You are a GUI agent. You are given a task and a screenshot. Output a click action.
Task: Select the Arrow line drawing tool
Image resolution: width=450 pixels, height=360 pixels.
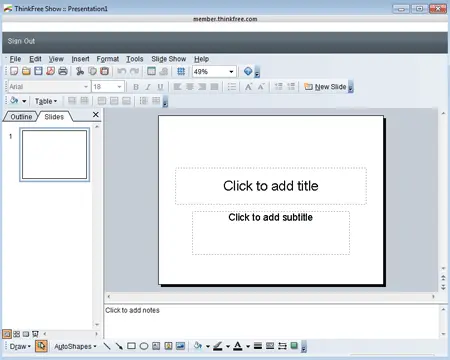click(x=119, y=346)
